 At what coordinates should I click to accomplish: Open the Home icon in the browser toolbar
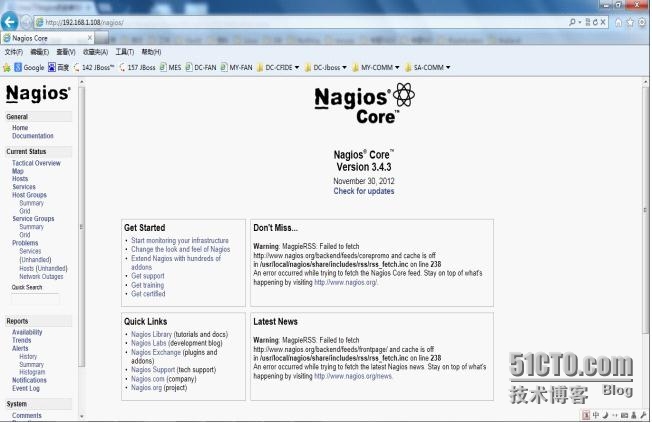(619, 22)
